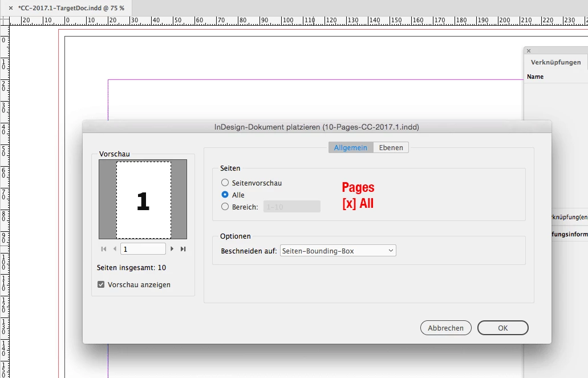Go to next page in preview
The image size is (588, 378).
(172, 249)
